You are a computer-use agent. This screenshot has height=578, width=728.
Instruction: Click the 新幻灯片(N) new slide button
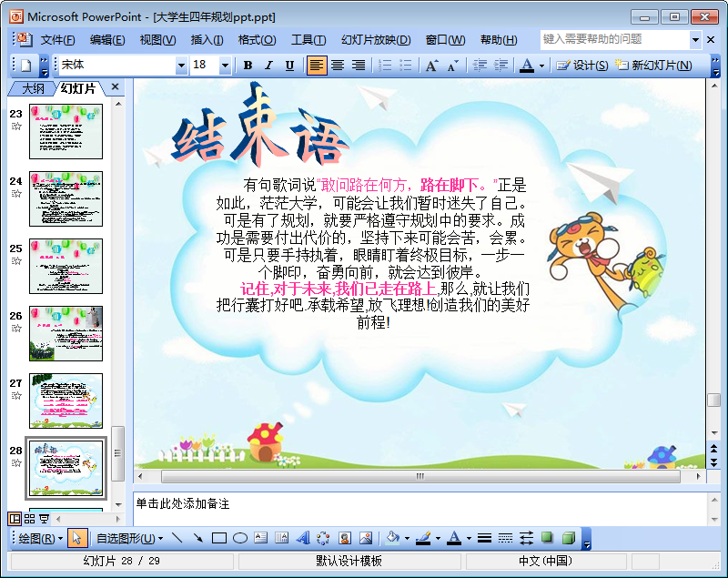[x=653, y=66]
